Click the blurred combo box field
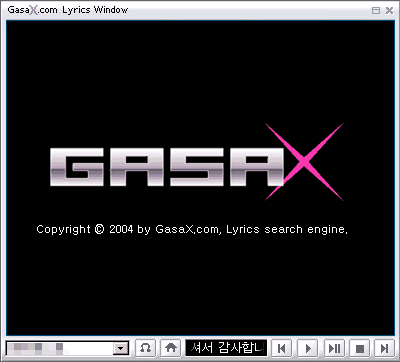Image resolution: width=400 pixels, height=362 pixels. pyautogui.click(x=68, y=349)
